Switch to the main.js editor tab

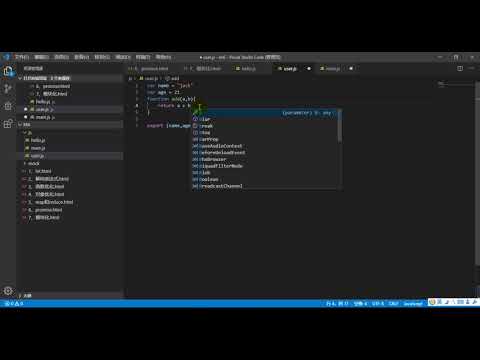coord(332,69)
